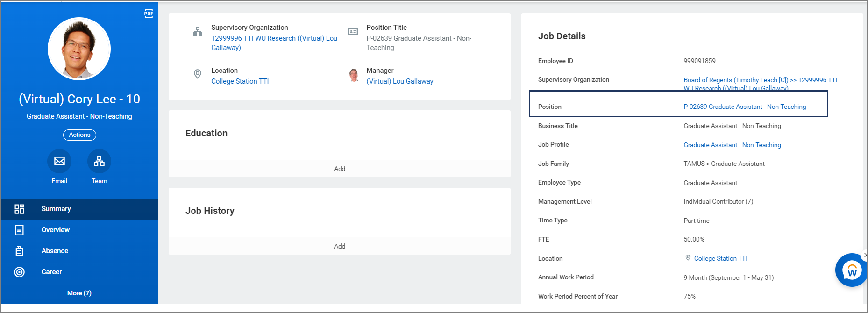Open the Team org chart icon
This screenshot has width=868, height=313.
[99, 161]
